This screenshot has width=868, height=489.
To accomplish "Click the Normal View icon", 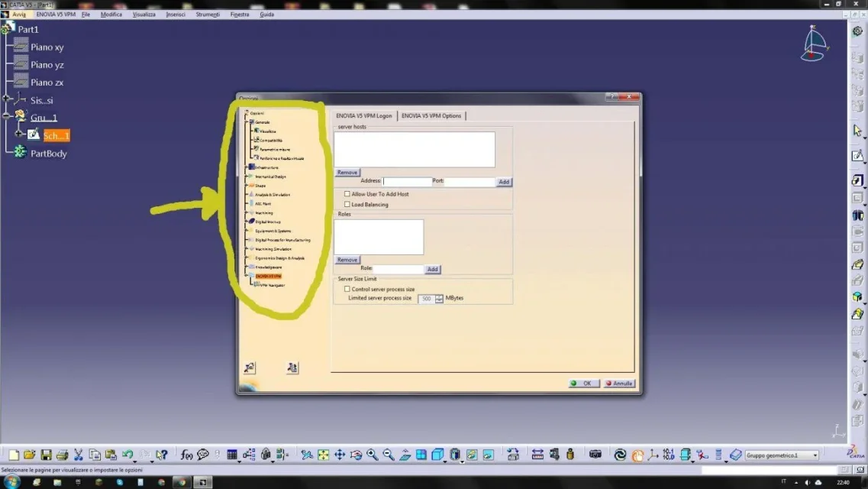I will click(x=405, y=455).
